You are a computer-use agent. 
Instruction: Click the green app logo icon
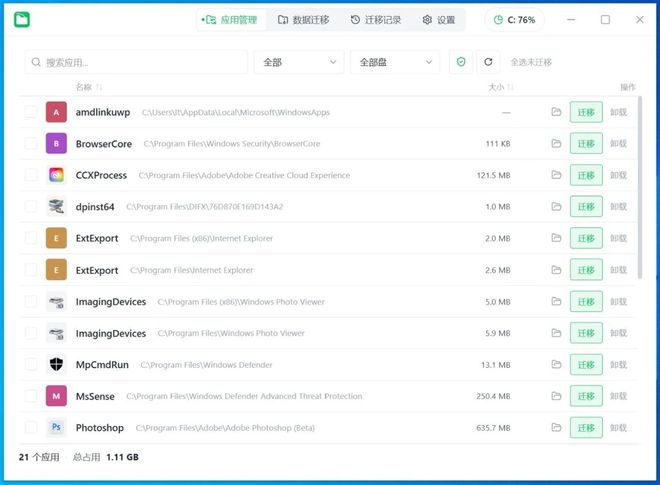pos(22,19)
